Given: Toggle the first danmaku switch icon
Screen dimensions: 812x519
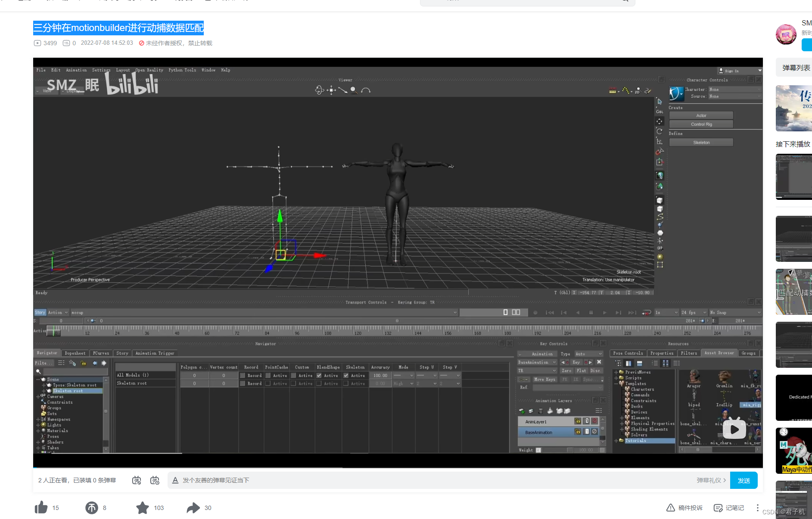Looking at the screenshot, I should pos(137,480).
